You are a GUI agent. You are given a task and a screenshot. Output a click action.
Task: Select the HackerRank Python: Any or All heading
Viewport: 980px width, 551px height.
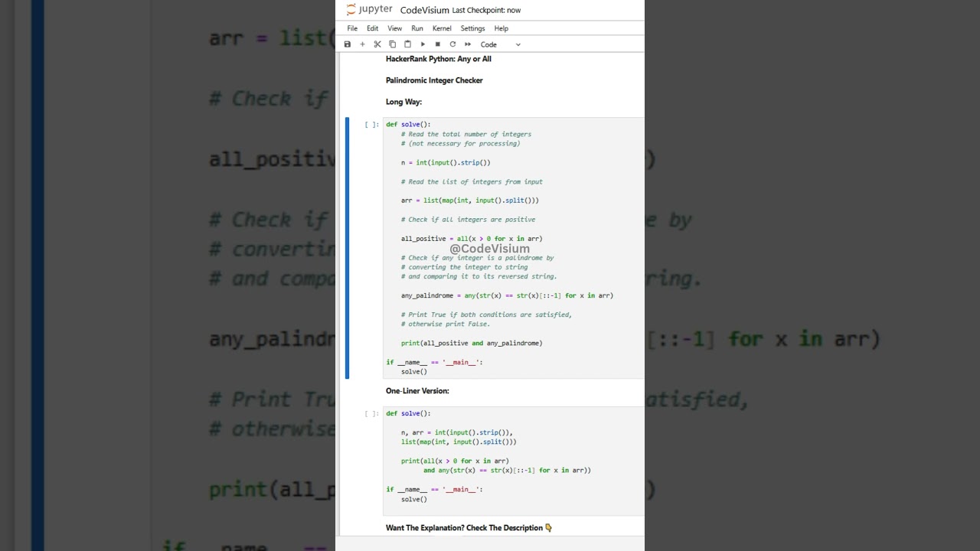tap(439, 59)
